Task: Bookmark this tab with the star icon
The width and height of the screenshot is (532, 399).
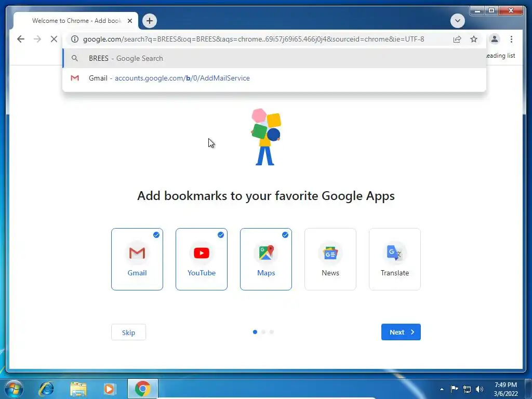Action: (x=474, y=39)
